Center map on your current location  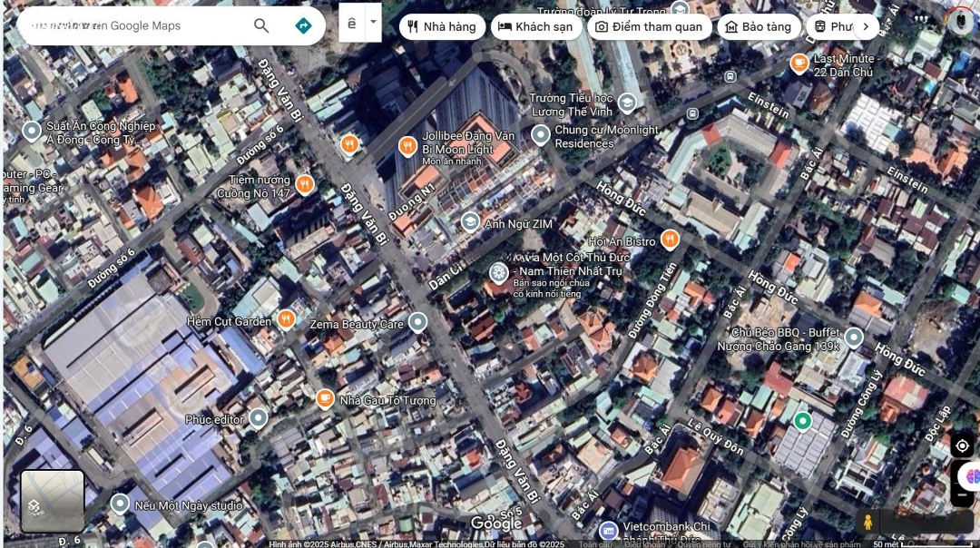point(962,445)
